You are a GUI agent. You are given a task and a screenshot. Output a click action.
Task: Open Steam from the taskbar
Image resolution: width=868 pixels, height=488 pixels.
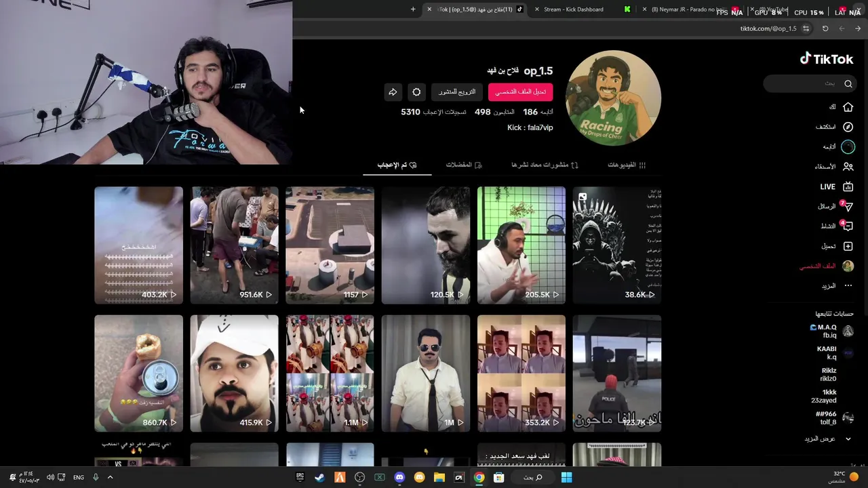pyautogui.click(x=320, y=478)
